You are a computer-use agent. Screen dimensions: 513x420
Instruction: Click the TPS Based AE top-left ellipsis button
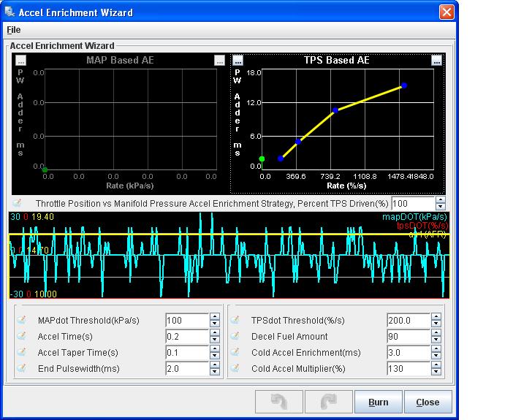[x=237, y=61]
